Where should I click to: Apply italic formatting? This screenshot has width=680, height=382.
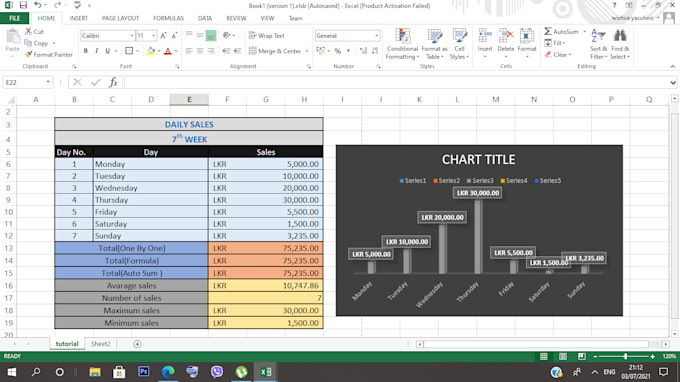coord(96,51)
